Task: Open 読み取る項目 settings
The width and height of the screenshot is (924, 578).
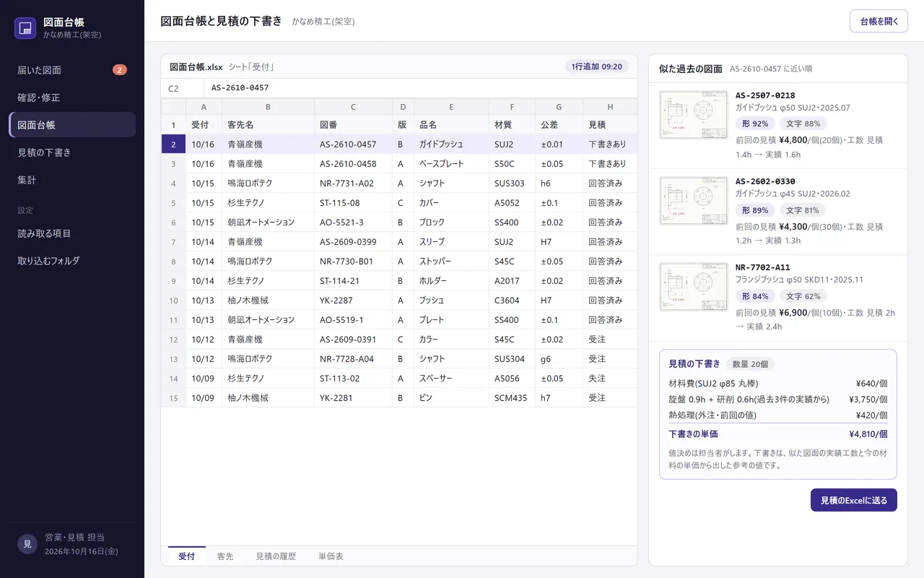Action: click(x=72, y=233)
